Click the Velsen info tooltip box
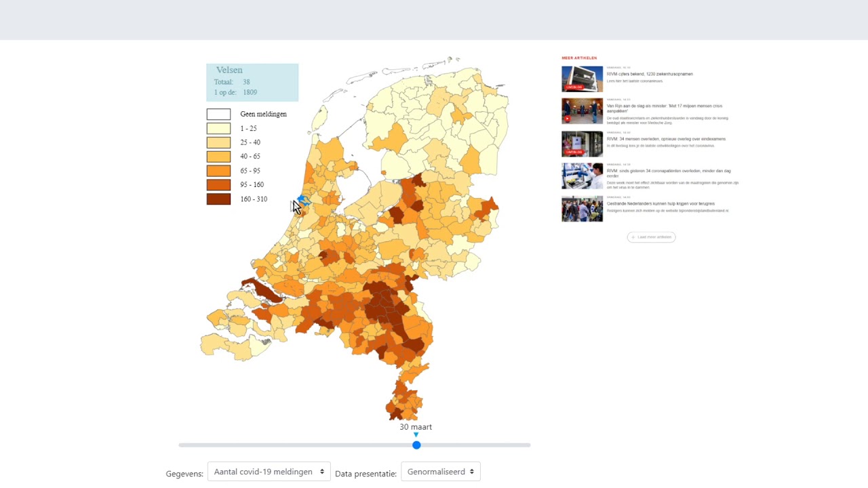Viewport: 868px width, 488px height. point(252,83)
